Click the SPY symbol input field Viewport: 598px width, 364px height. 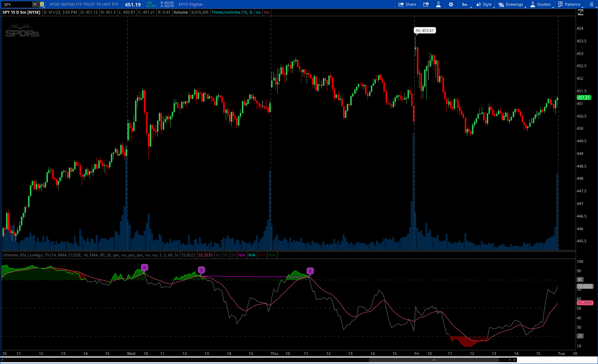(x=17, y=4)
